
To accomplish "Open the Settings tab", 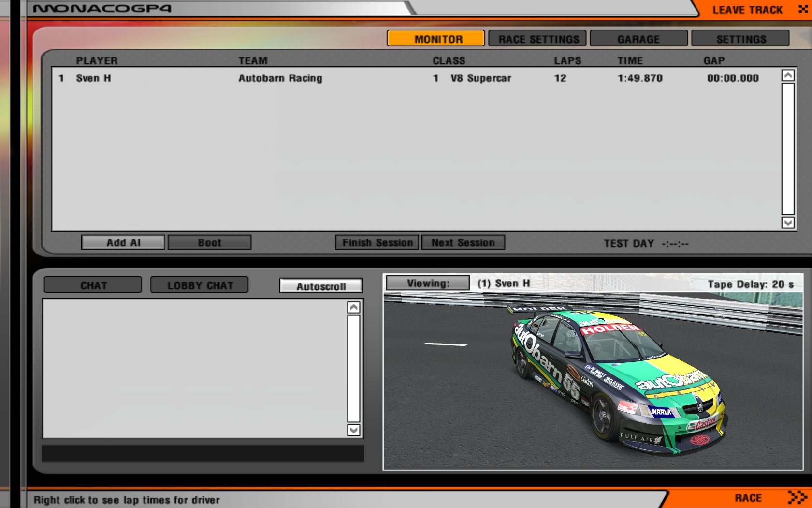I will 740,39.
